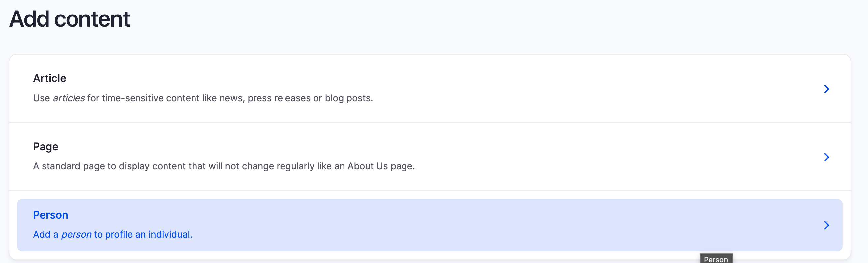Click the dark Person tooltip label

[716, 259]
